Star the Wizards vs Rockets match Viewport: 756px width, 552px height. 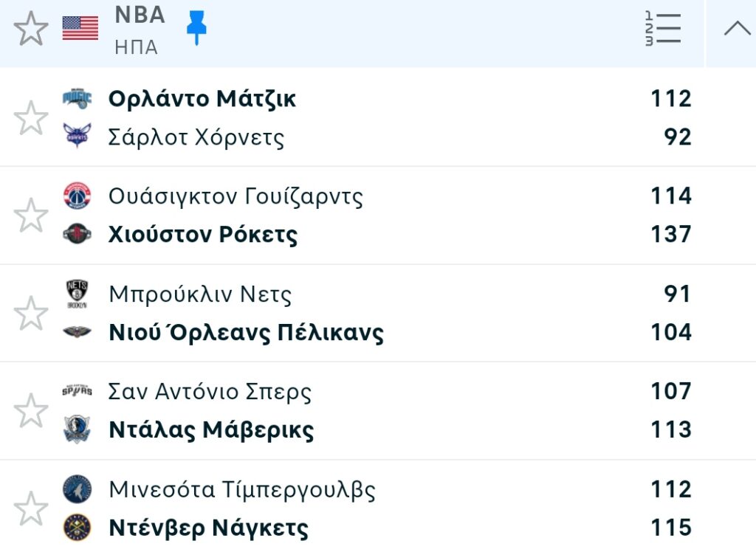(x=31, y=215)
